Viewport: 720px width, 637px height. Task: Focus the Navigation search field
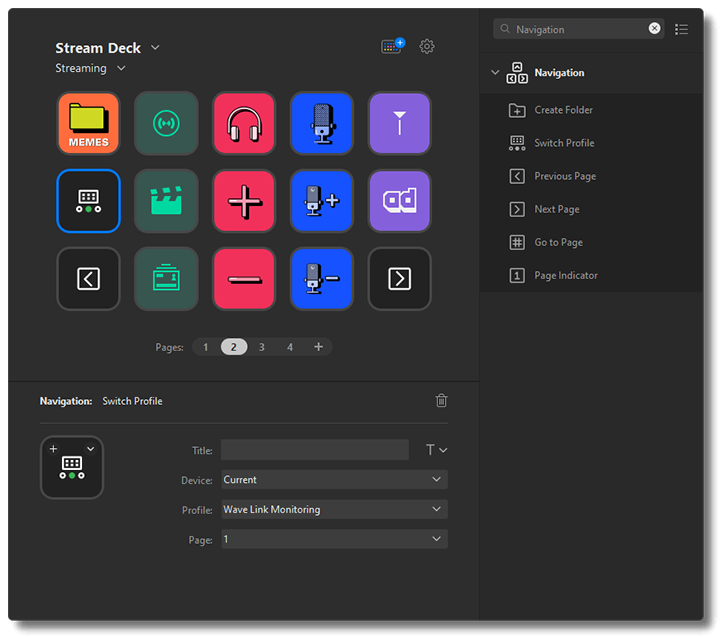click(x=579, y=29)
